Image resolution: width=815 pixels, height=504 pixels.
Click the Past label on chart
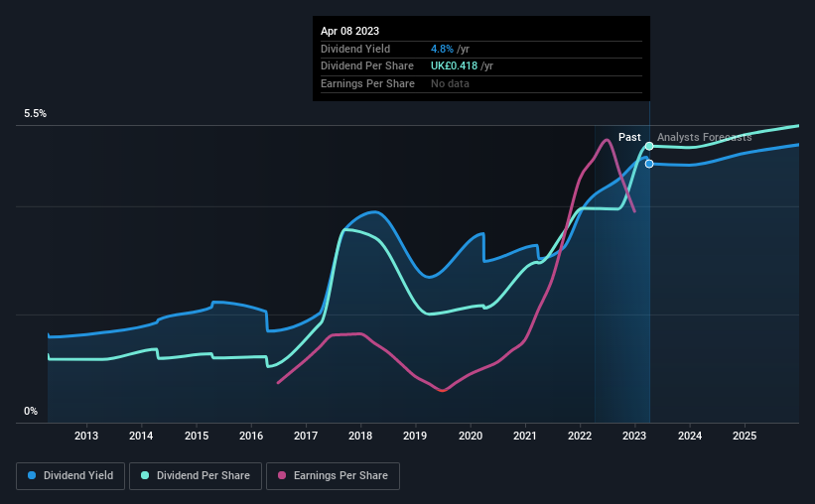629,137
